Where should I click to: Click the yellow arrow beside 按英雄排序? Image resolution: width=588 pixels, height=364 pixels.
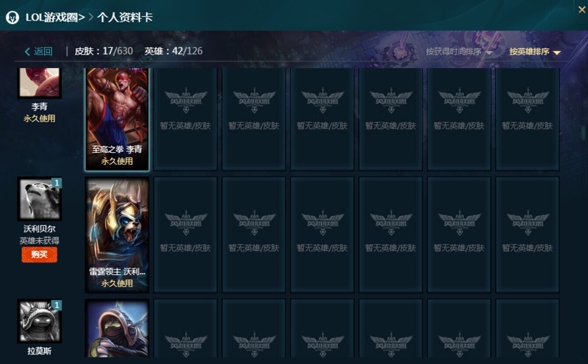pyautogui.click(x=557, y=53)
